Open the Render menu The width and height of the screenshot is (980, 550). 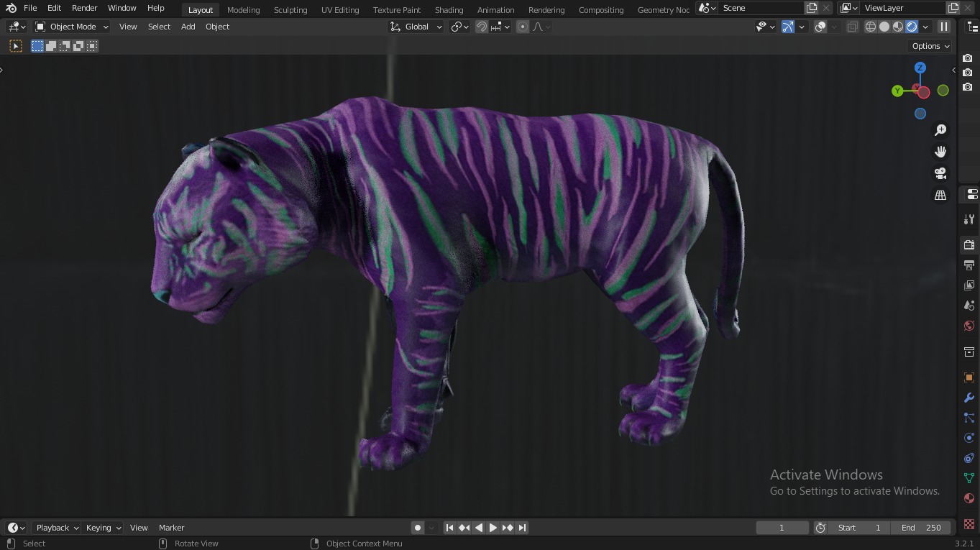84,8
